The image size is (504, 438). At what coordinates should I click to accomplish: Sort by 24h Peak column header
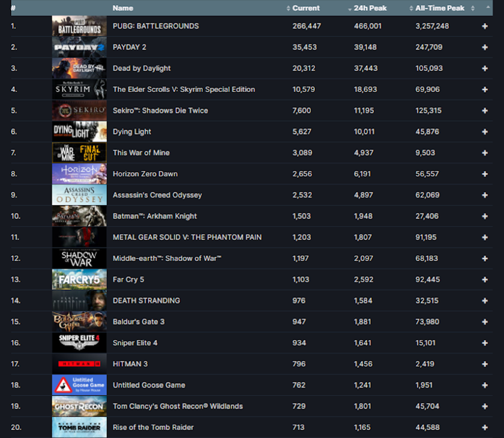(370, 8)
